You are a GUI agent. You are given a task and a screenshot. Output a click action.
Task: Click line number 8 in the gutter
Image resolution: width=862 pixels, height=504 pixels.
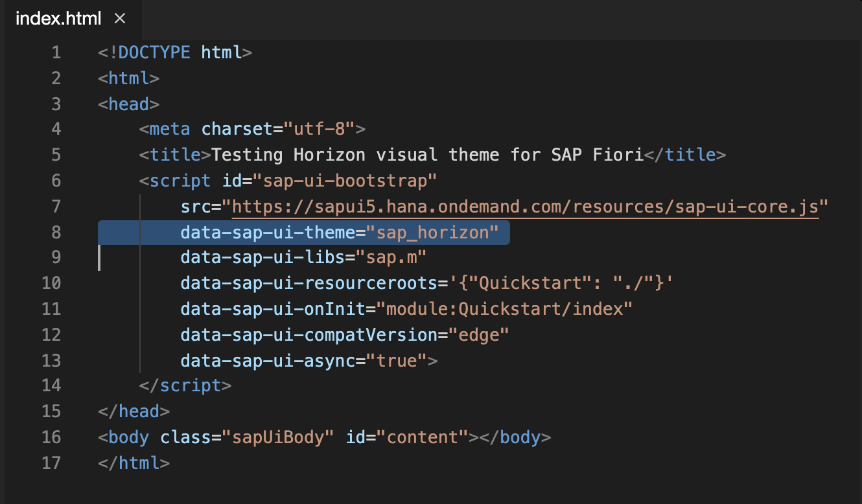click(x=56, y=233)
